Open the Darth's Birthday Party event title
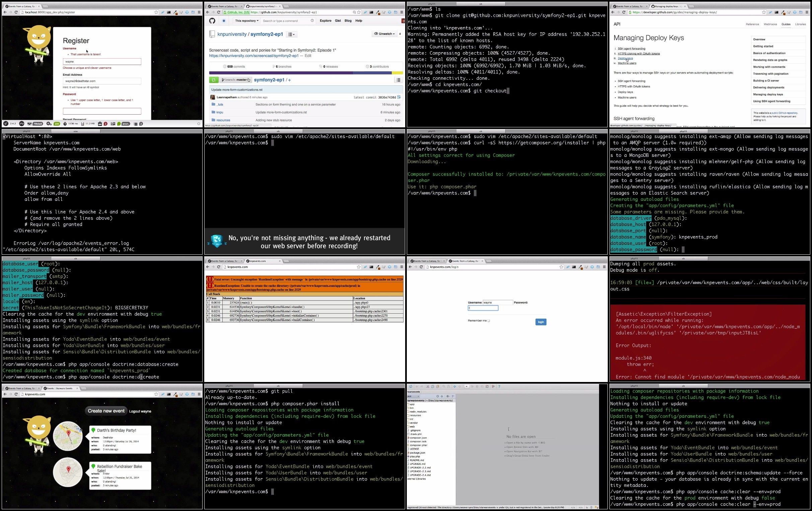Screen dimensions: 812x511 pos(116,431)
